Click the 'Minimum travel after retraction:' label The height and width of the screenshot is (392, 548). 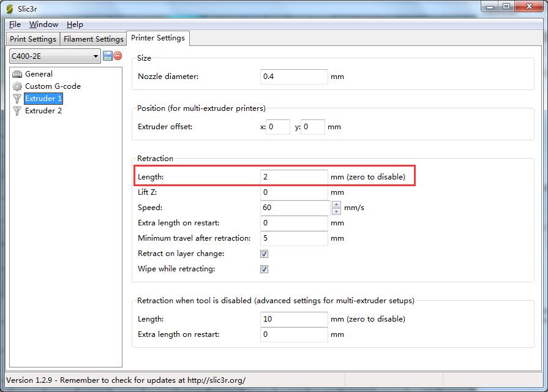click(x=194, y=238)
